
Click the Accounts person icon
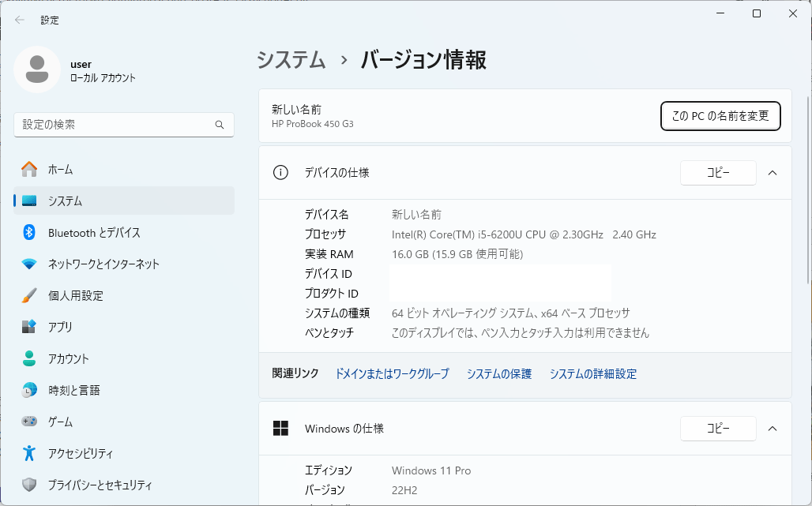(x=29, y=358)
